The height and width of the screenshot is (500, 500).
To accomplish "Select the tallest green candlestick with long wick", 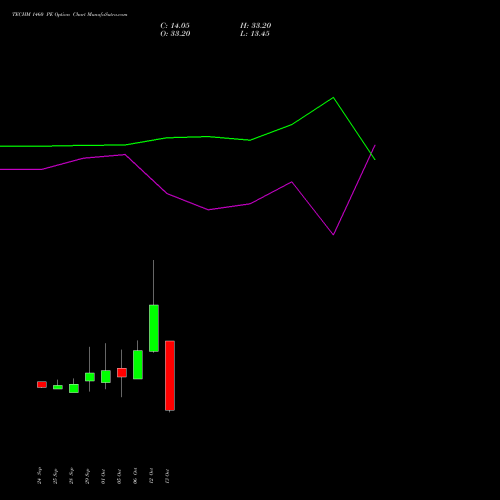I will click(x=154, y=328).
